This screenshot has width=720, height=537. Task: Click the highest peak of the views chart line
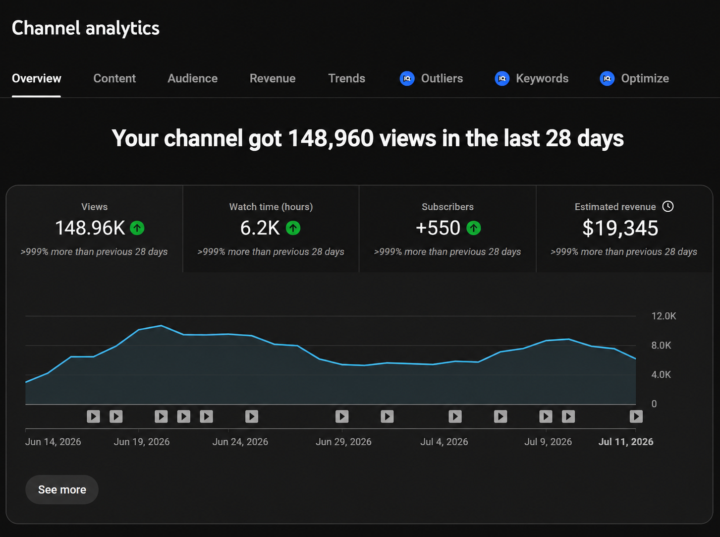(161, 326)
